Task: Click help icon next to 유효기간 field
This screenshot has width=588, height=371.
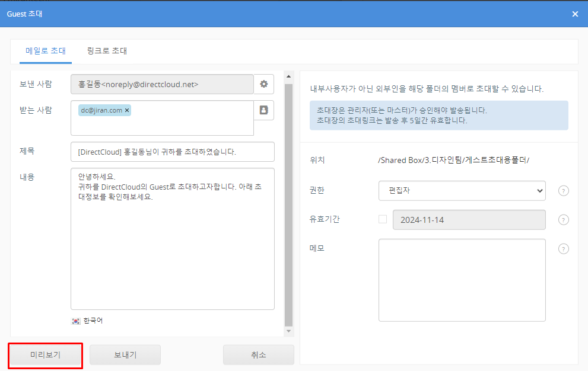Action: point(564,220)
